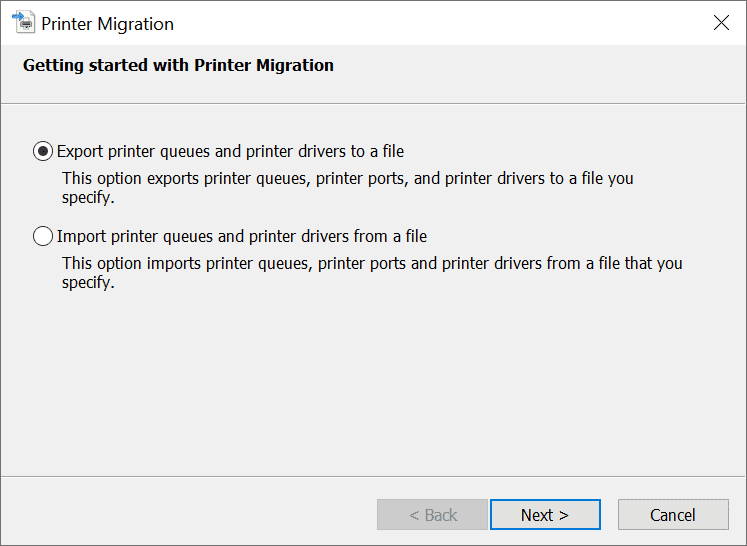Click the Printer Migration window title text
The image size is (747, 546).
pyautogui.click(x=107, y=23)
